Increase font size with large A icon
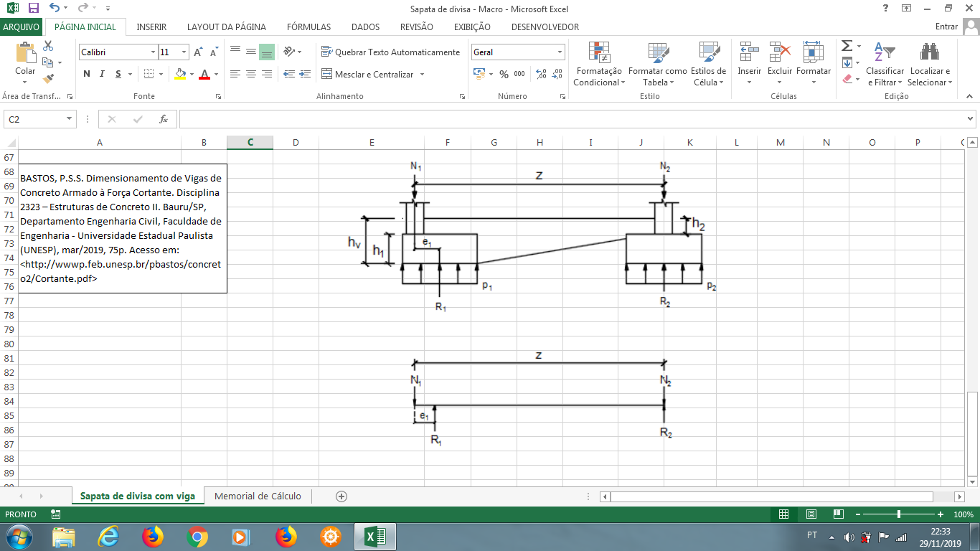 click(199, 52)
